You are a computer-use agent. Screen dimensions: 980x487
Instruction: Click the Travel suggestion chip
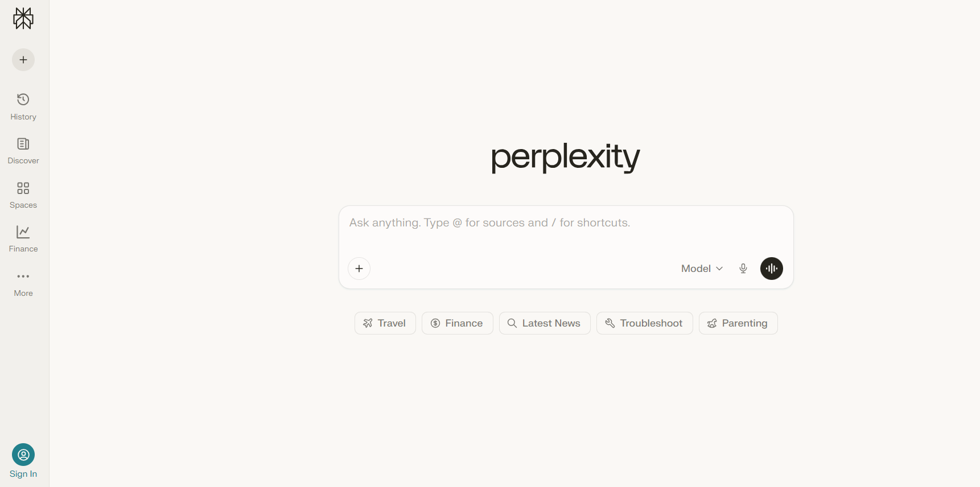click(x=385, y=323)
